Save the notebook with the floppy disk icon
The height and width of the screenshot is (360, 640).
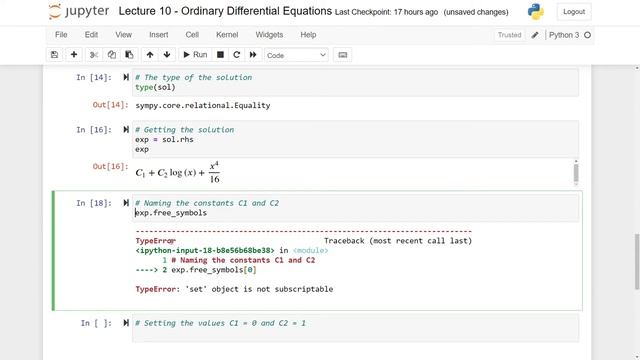point(54,55)
